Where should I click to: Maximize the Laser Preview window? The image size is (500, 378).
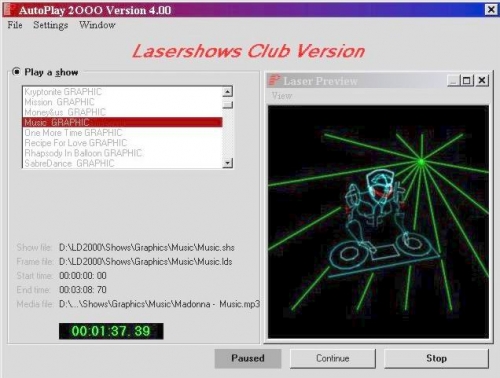467,80
